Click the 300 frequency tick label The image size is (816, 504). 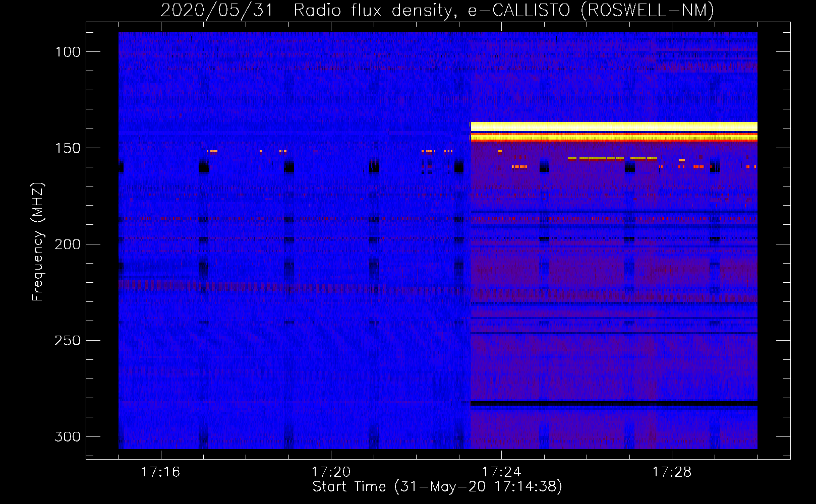pos(68,436)
